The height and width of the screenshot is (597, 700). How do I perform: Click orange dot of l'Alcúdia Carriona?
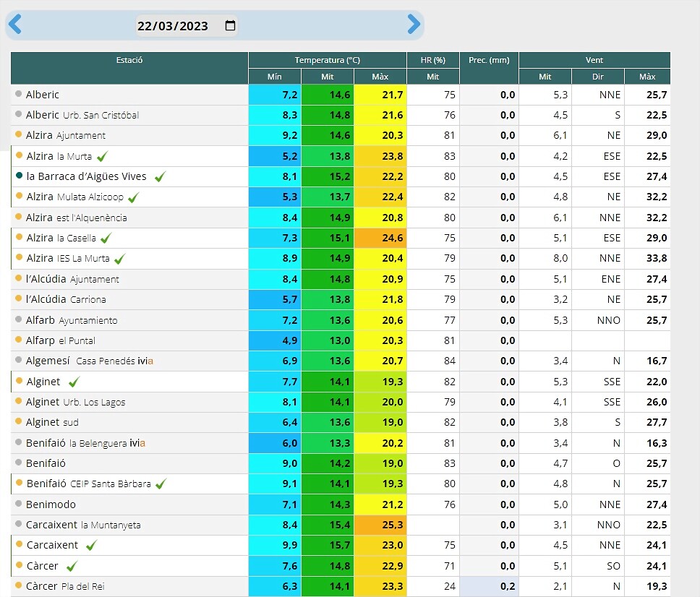[x=18, y=298]
